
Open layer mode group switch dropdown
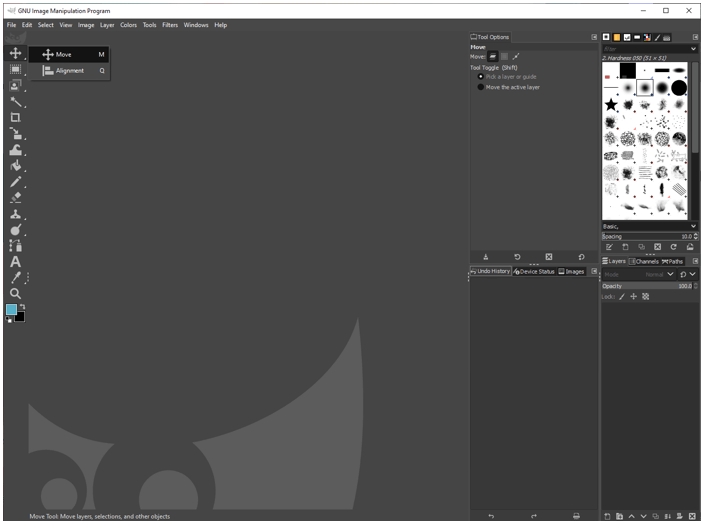click(x=687, y=274)
